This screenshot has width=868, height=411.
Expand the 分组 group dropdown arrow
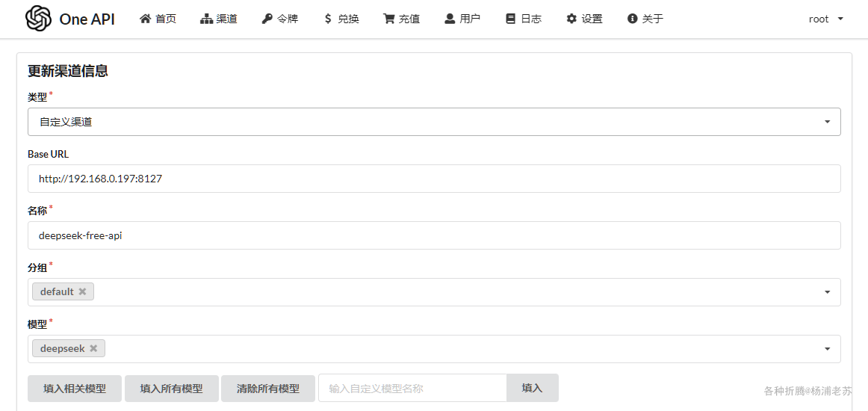point(827,292)
